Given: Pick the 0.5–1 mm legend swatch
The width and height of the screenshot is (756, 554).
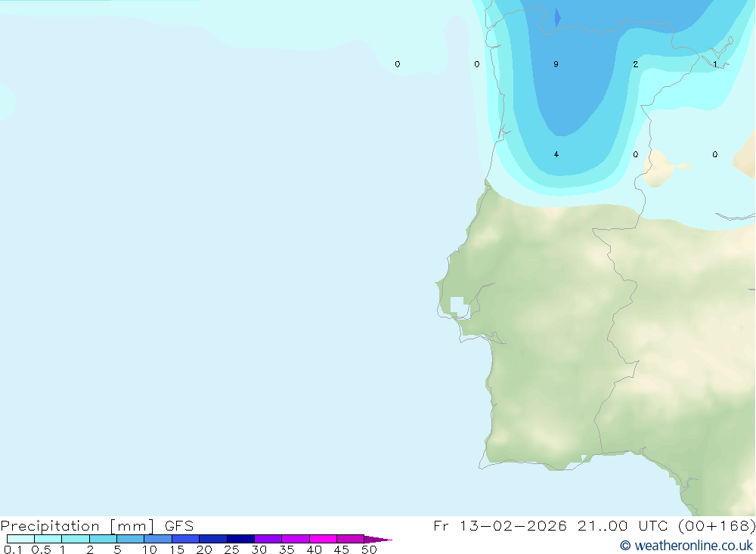Looking at the screenshot, I should (x=48, y=539).
